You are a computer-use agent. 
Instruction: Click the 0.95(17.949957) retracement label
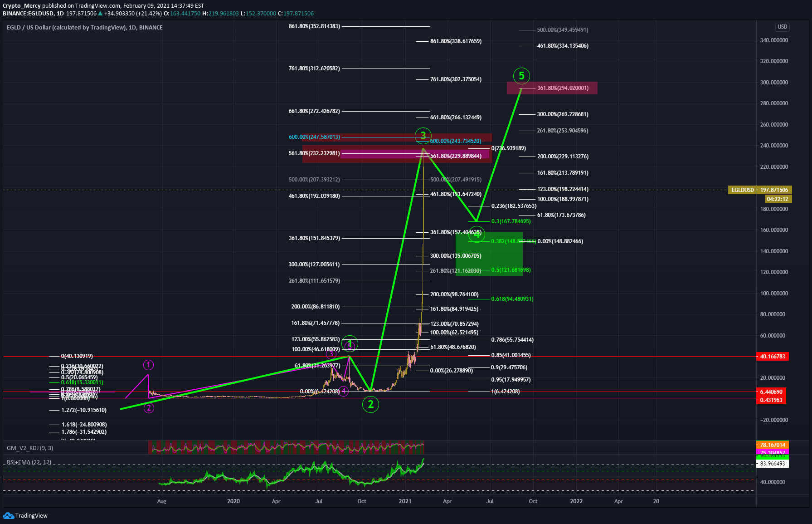(511, 380)
